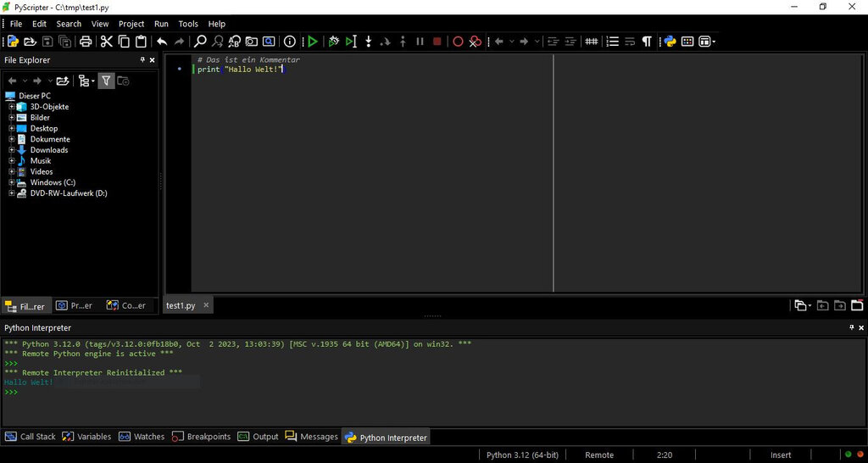Start the debugger with the bug icon
This screenshot has height=463, width=868.
(x=333, y=42)
